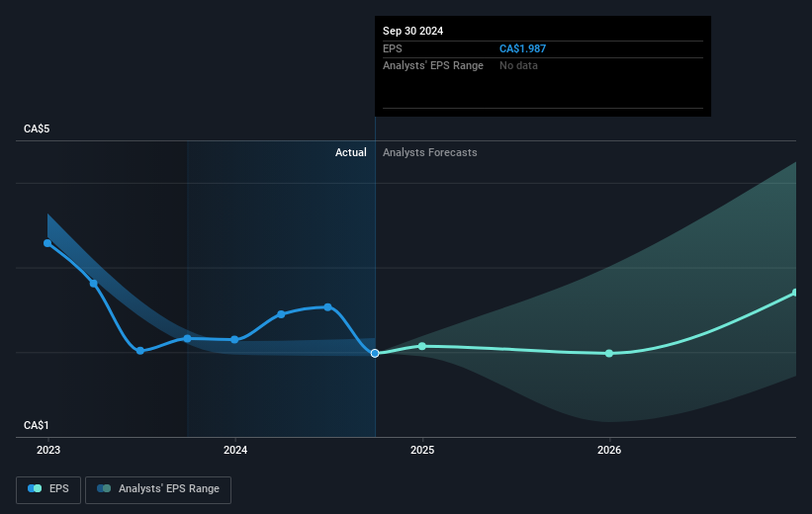Screen dimensions: 812x514
Task: Click the 2026 forecast EPS data point
Action: pyautogui.click(x=609, y=353)
